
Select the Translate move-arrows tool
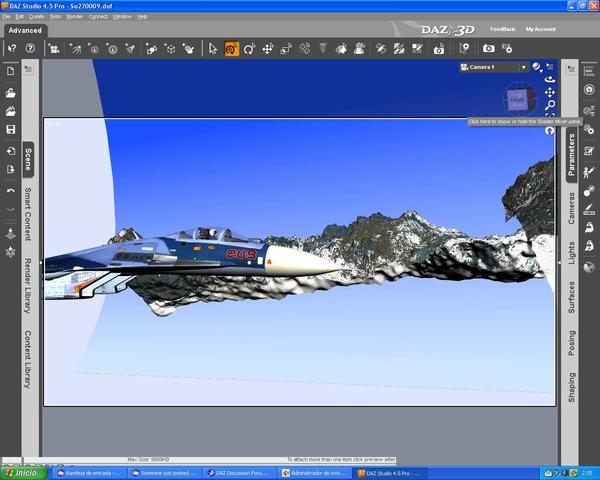click(268, 49)
